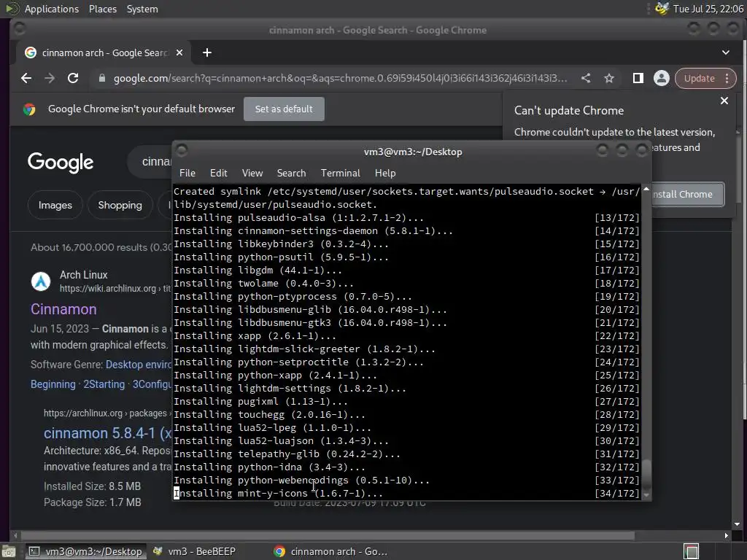Open cinnamon 5.8.4-1 package result
Screen dimensions: 747x560
108,433
